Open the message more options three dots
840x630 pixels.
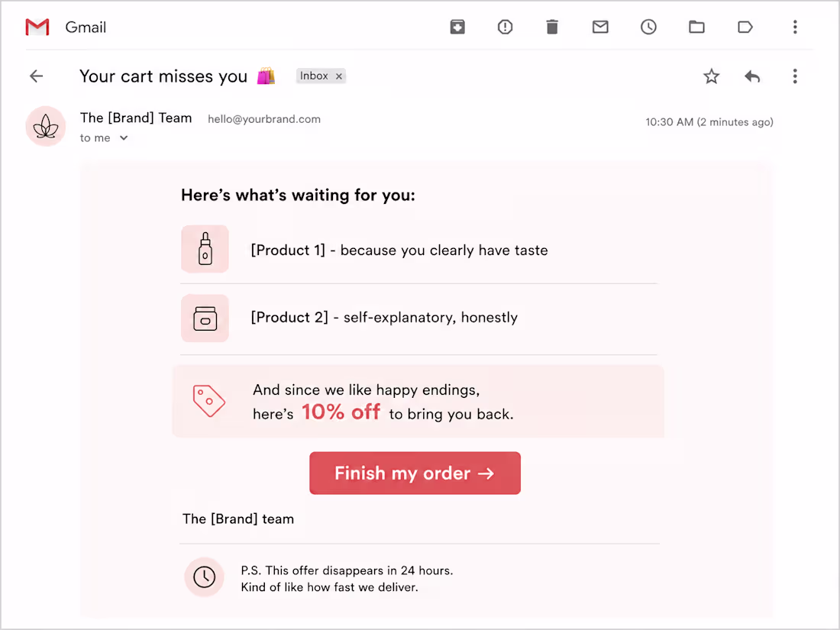click(x=795, y=76)
